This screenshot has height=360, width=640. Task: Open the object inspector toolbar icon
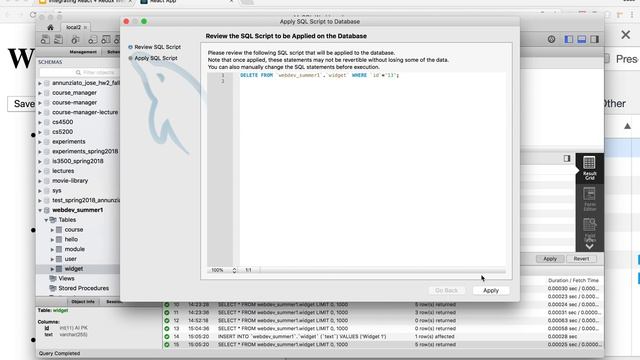tap(75, 39)
